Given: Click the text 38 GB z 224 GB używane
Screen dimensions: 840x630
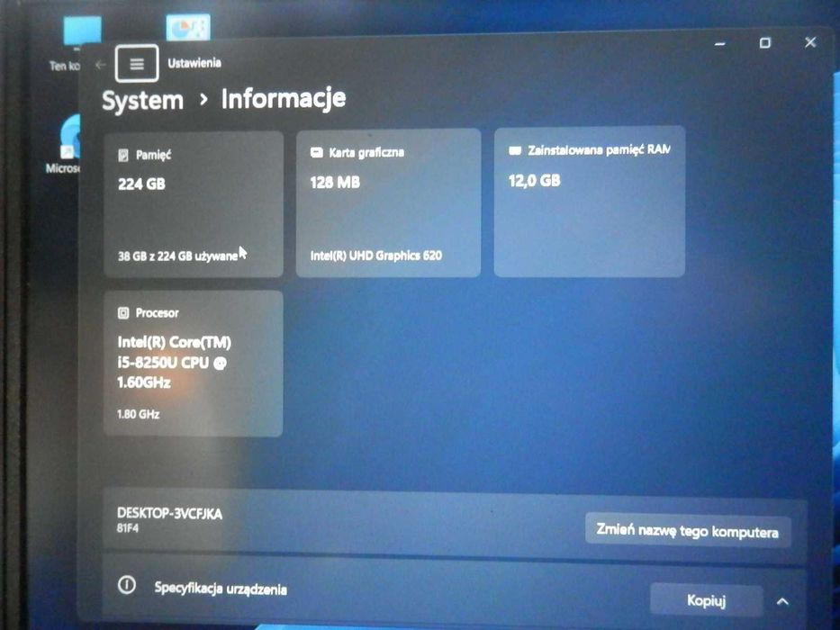Looking at the screenshot, I should coord(178,256).
